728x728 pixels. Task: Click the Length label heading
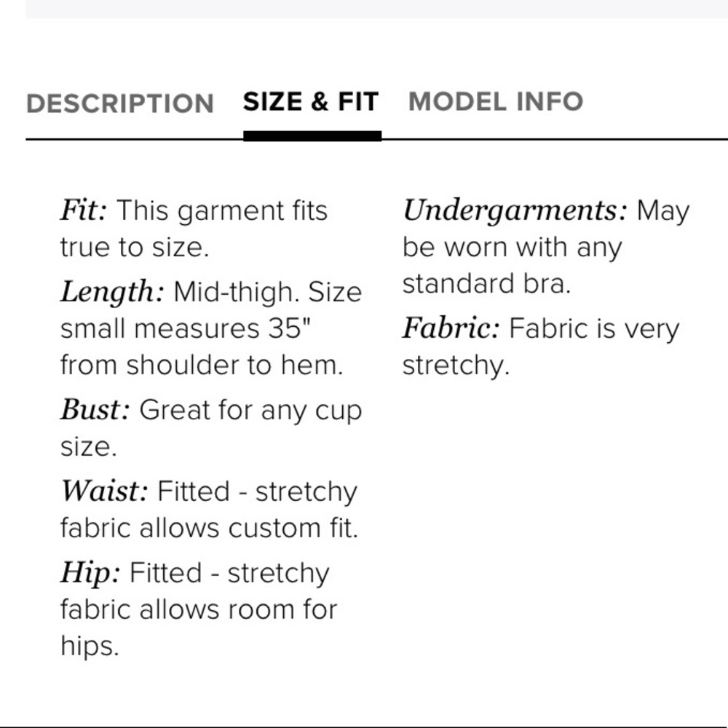coord(112,293)
